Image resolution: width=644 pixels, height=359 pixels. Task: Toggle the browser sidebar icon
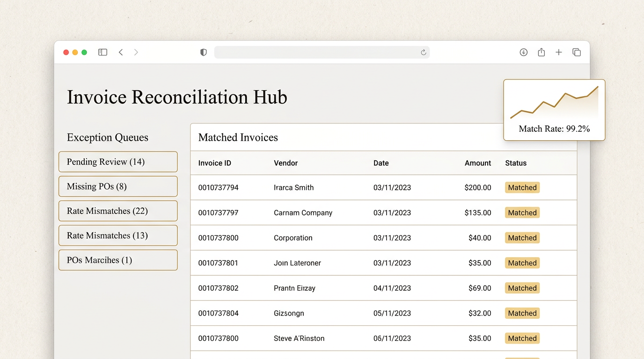[x=102, y=52]
